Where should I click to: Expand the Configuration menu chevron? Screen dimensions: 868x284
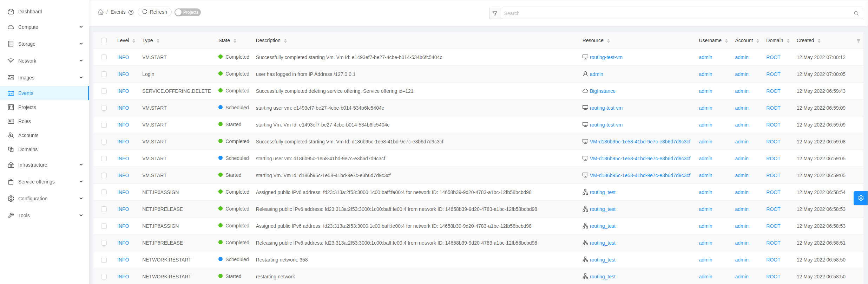pyautogui.click(x=81, y=199)
